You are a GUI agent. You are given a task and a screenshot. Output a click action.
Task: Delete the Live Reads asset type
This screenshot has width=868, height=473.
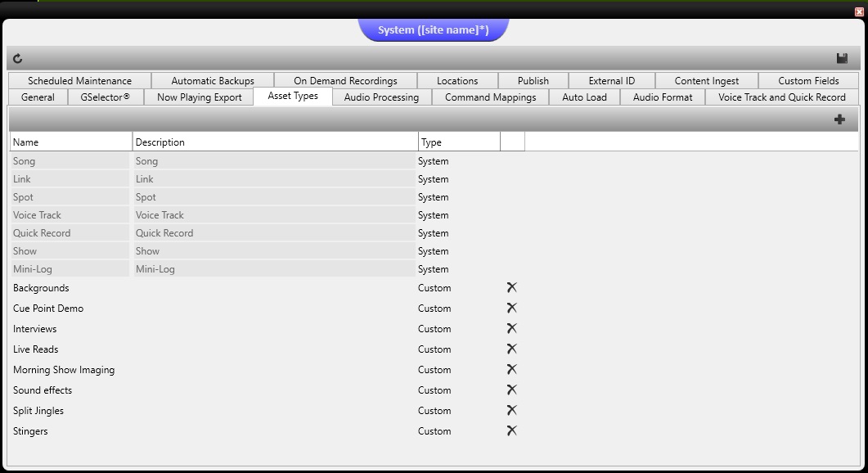point(511,349)
